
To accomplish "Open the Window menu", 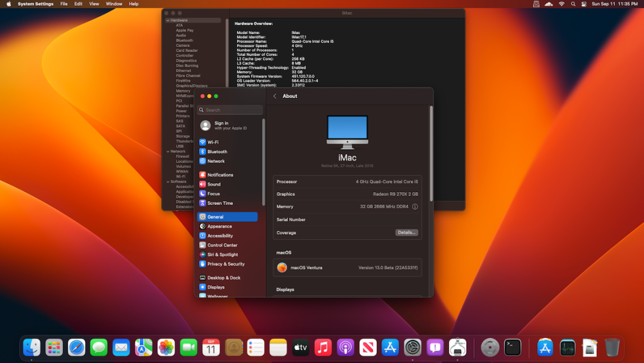I will pyautogui.click(x=114, y=4).
